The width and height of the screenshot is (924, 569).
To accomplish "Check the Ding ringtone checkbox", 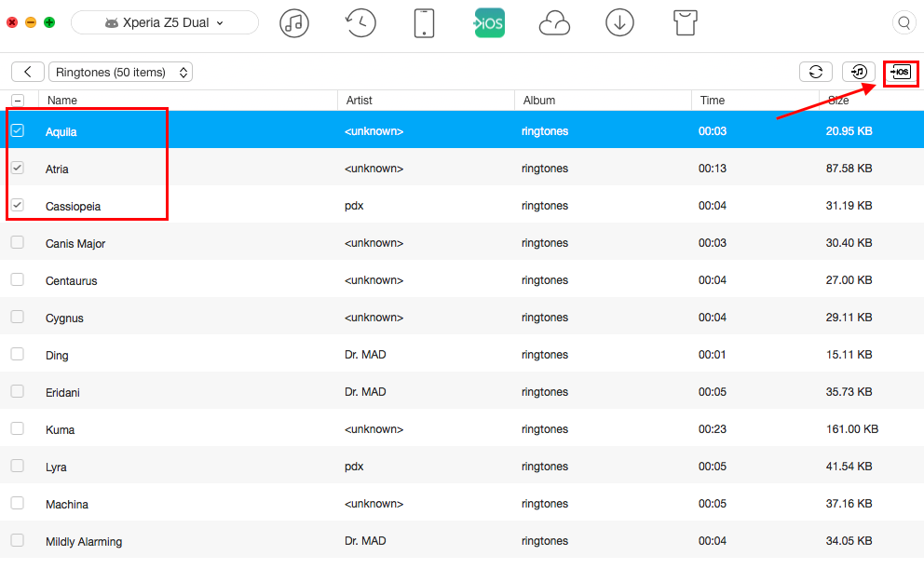I will (18, 354).
